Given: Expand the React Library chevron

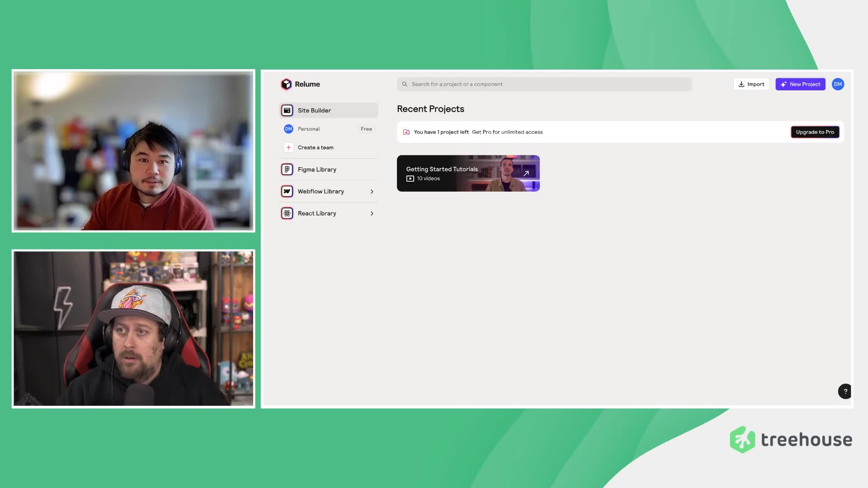Looking at the screenshot, I should pos(372,213).
